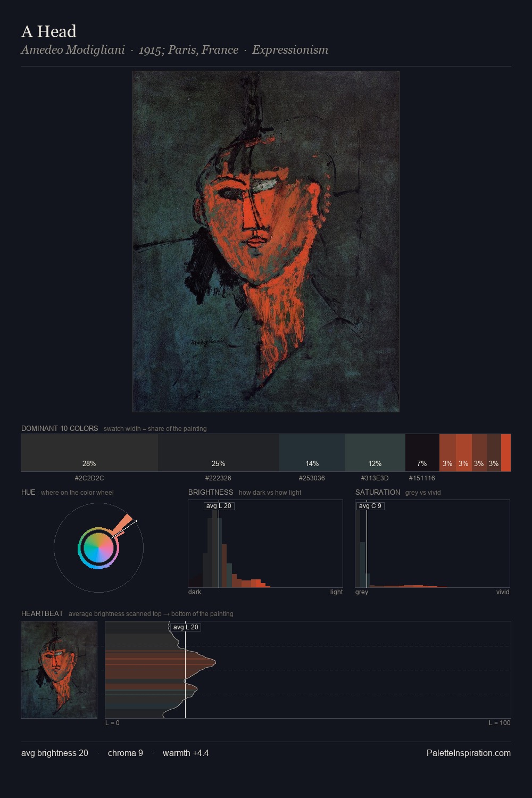Click the 'L = 0' axis label
The height and width of the screenshot is (798, 532).
112,723
